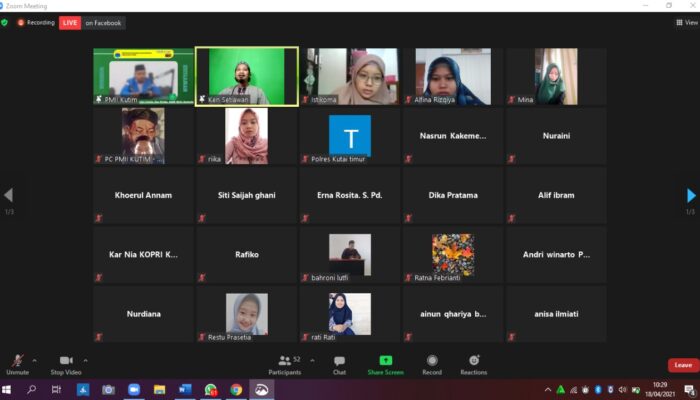Select Mina video tile
This screenshot has height=400, width=700.
click(x=556, y=76)
